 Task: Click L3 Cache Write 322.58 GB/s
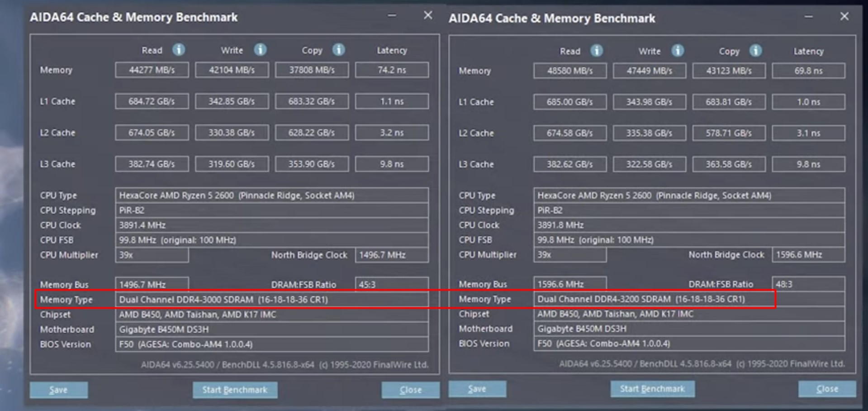click(650, 164)
